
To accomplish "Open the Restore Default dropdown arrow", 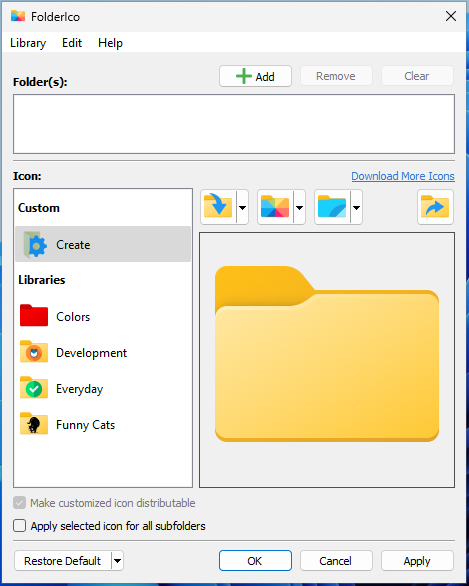I will pyautogui.click(x=117, y=561).
